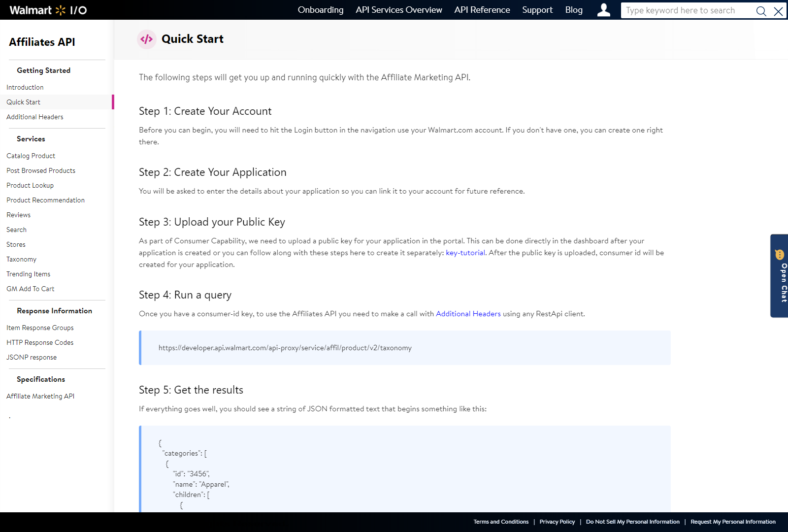Click Step 5: Get the results heading
The width and height of the screenshot is (788, 532).
(191, 390)
